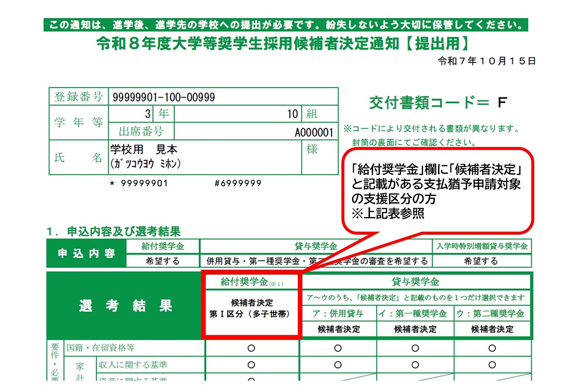Viewport: 588px width, 392px height.
Task: Click the red callout box about 支払猶予申請
Action: pos(438,190)
